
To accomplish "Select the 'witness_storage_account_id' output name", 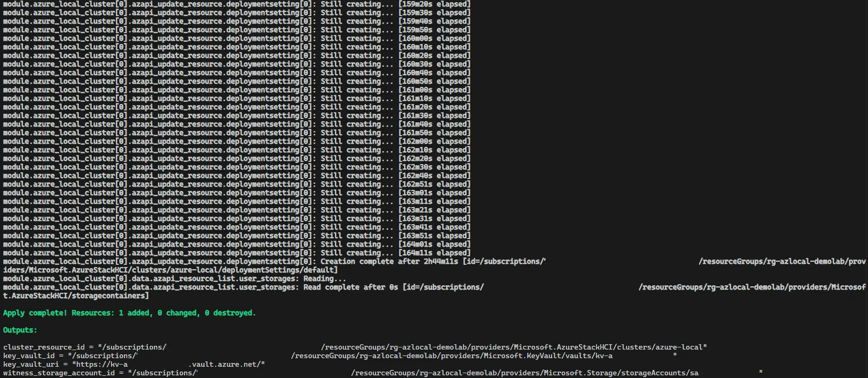I will [59, 373].
